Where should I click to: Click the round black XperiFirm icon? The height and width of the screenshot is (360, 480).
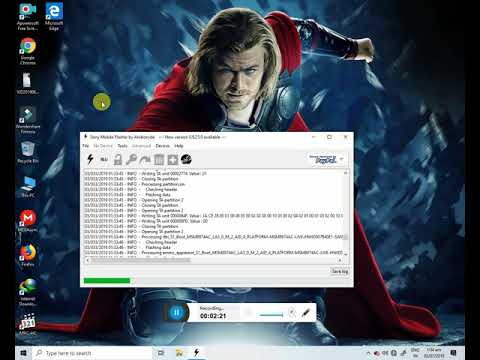(186, 159)
